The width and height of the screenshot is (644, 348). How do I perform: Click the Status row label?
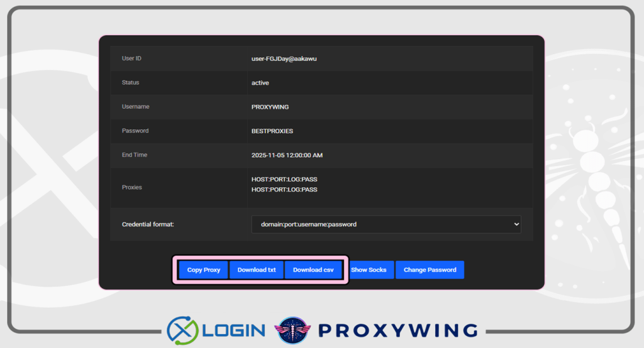tap(130, 82)
